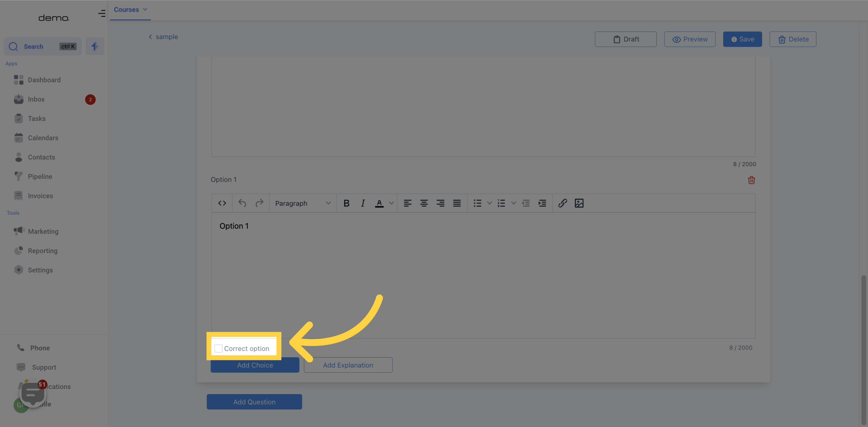
Task: Click the Add Question button
Action: [255, 402]
